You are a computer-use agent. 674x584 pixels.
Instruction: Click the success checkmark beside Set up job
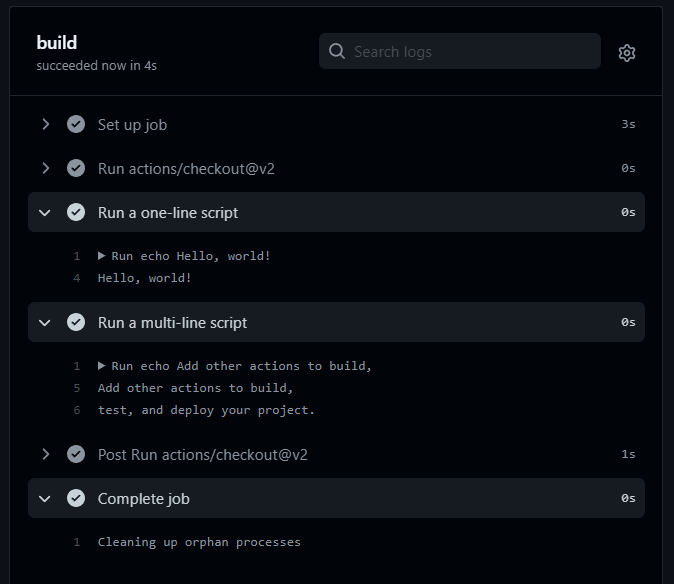(x=76, y=124)
